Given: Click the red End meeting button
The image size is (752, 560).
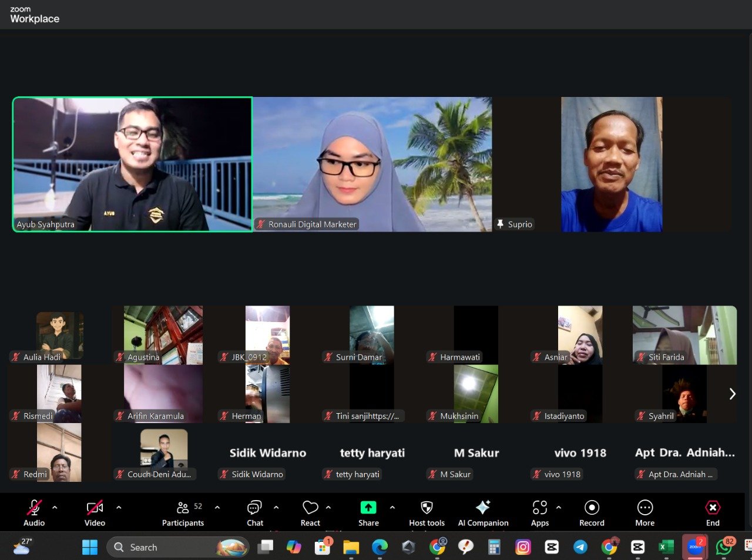Looking at the screenshot, I should [x=713, y=508].
